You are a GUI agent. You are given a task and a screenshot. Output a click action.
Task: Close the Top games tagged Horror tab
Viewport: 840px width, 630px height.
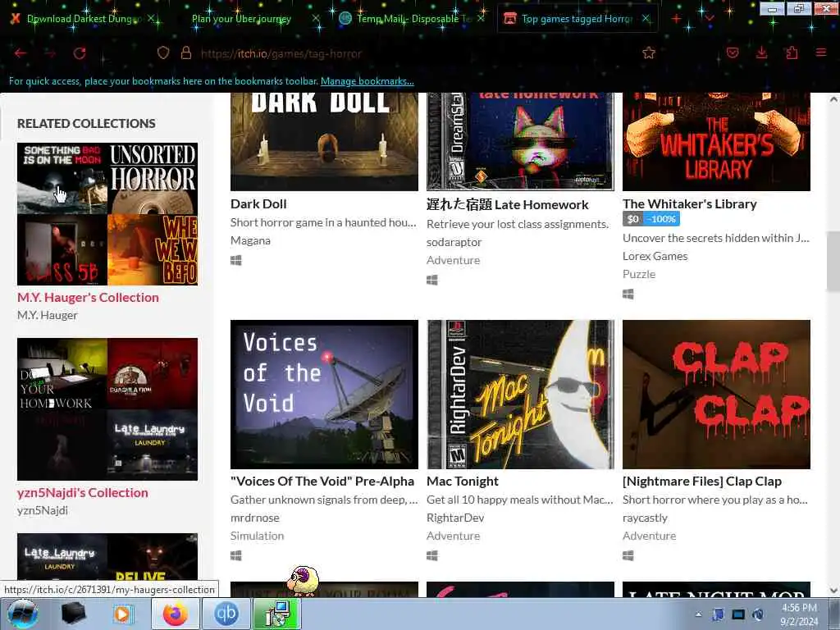tap(646, 19)
